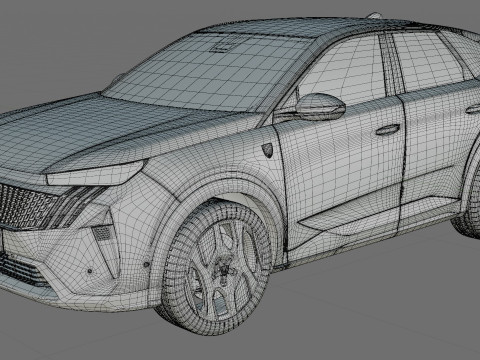Click the round parking sensor on front bumper
Screen dimensions: 480x360
click(x=90, y=271)
